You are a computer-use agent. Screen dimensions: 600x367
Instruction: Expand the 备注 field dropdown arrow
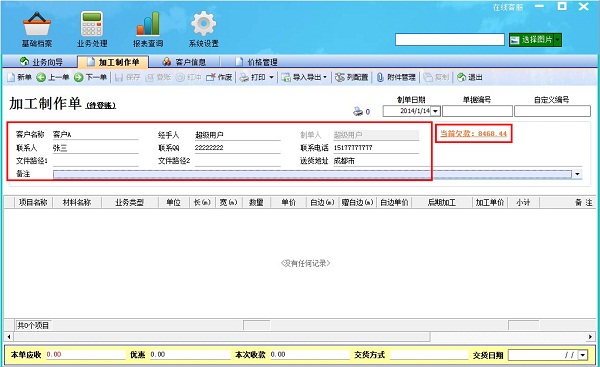(x=577, y=174)
